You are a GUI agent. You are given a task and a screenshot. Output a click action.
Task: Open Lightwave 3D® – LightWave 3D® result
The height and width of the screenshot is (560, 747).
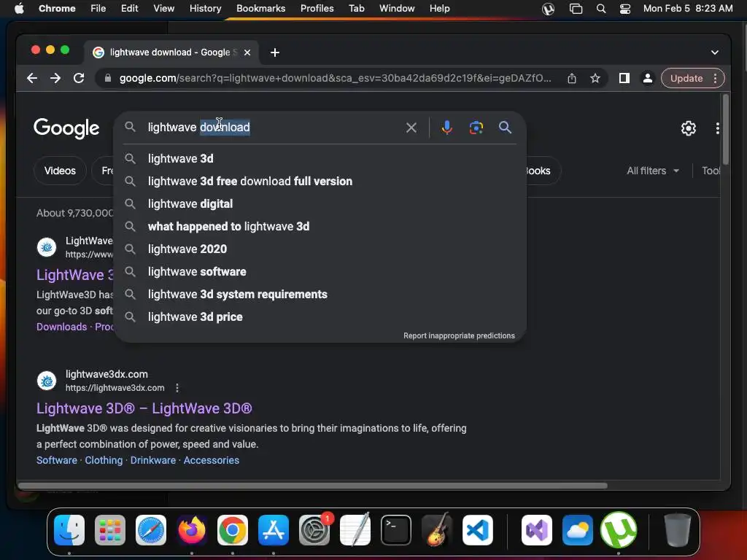144,408
